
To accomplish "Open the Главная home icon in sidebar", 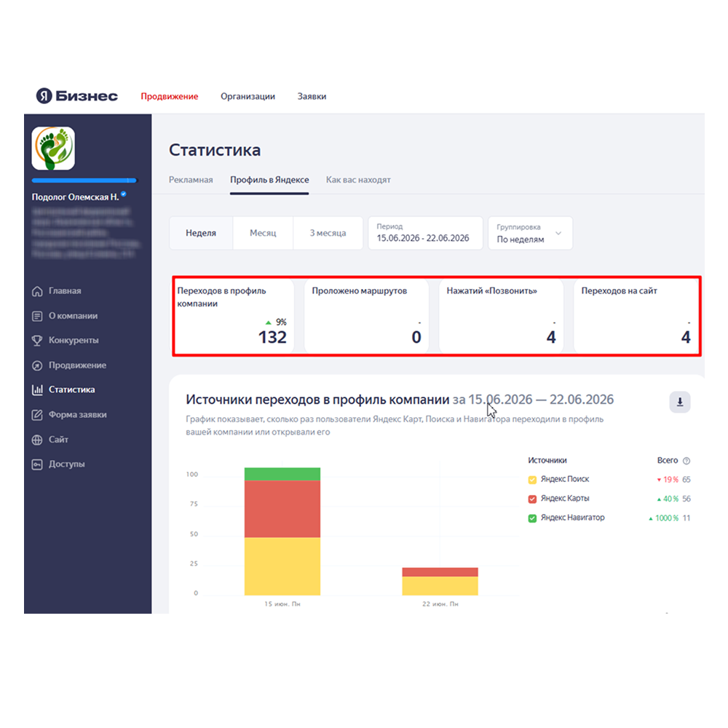I will coord(37,291).
